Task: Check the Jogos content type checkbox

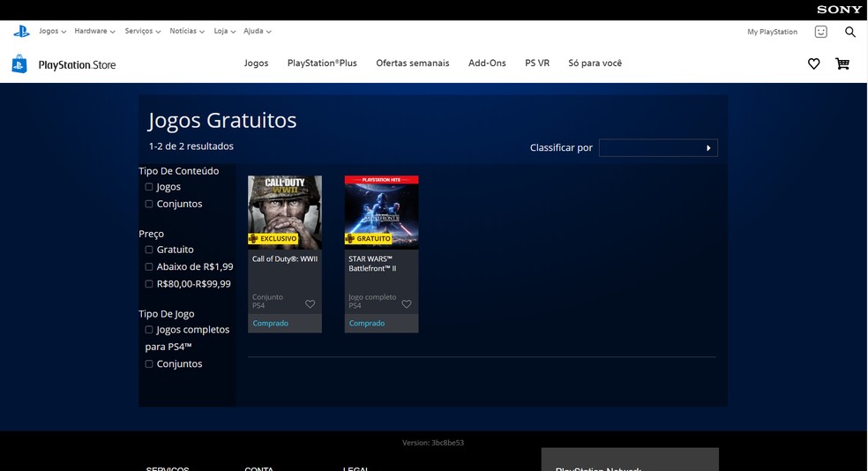Action: pos(149,187)
